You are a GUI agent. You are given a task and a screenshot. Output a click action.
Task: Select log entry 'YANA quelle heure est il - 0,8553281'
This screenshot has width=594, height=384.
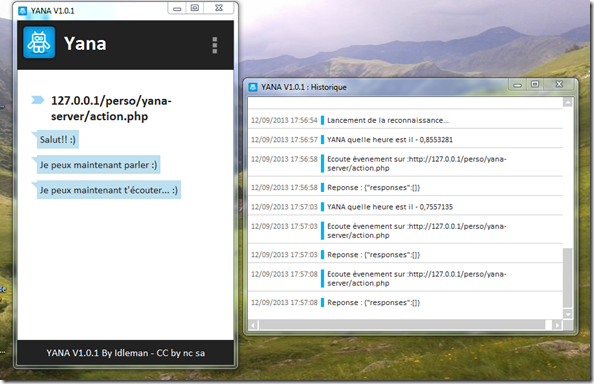[405, 139]
